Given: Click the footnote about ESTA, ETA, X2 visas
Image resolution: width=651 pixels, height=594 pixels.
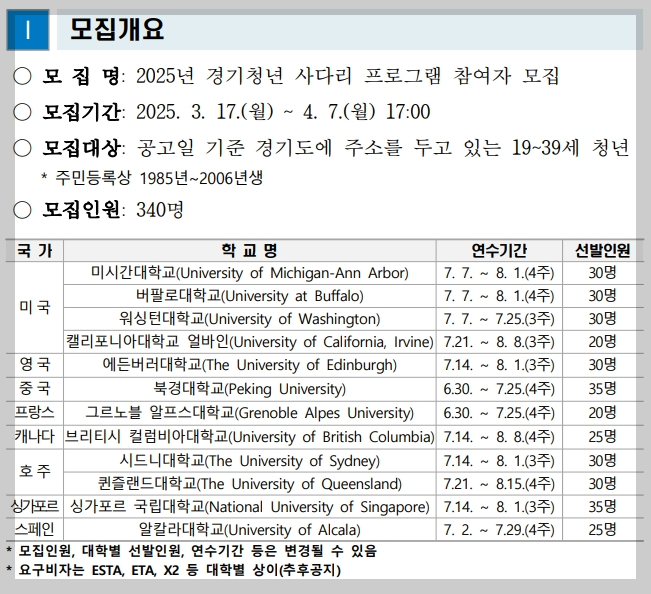Looking at the screenshot, I should click(174, 570).
